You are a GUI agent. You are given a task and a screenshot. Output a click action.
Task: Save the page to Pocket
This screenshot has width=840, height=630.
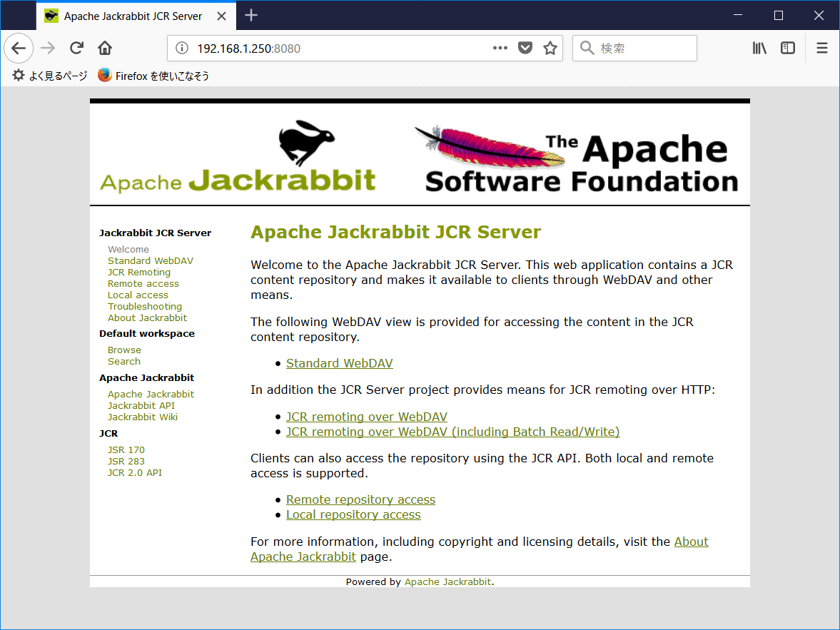click(x=525, y=48)
